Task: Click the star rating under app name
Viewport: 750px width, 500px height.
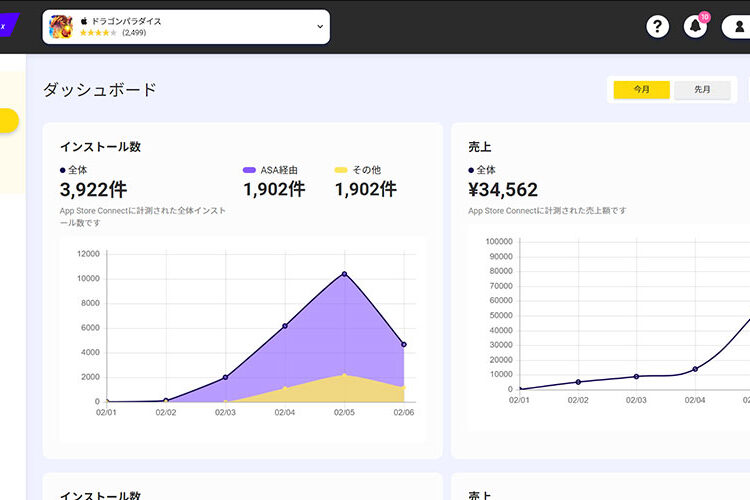Action: pos(98,33)
